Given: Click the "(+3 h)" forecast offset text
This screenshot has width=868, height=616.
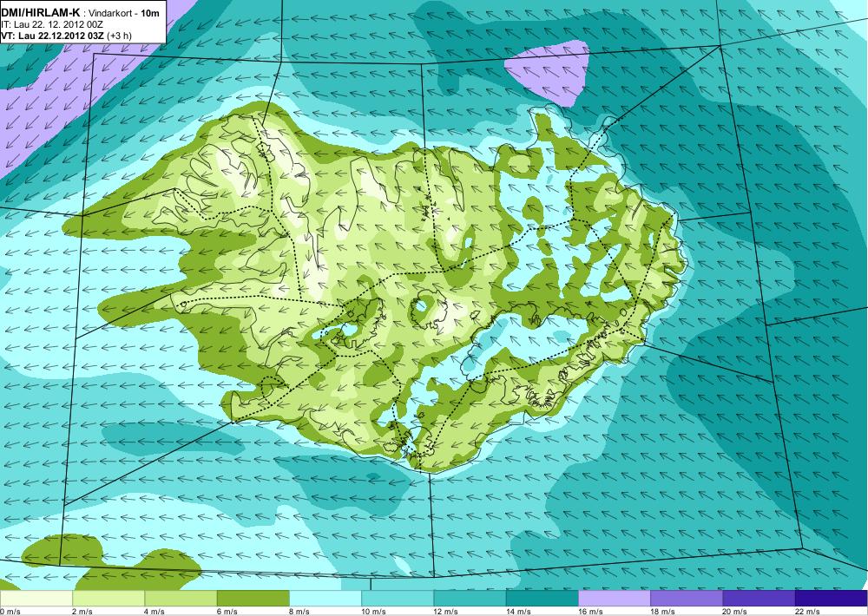Looking at the screenshot, I should click(119, 36).
